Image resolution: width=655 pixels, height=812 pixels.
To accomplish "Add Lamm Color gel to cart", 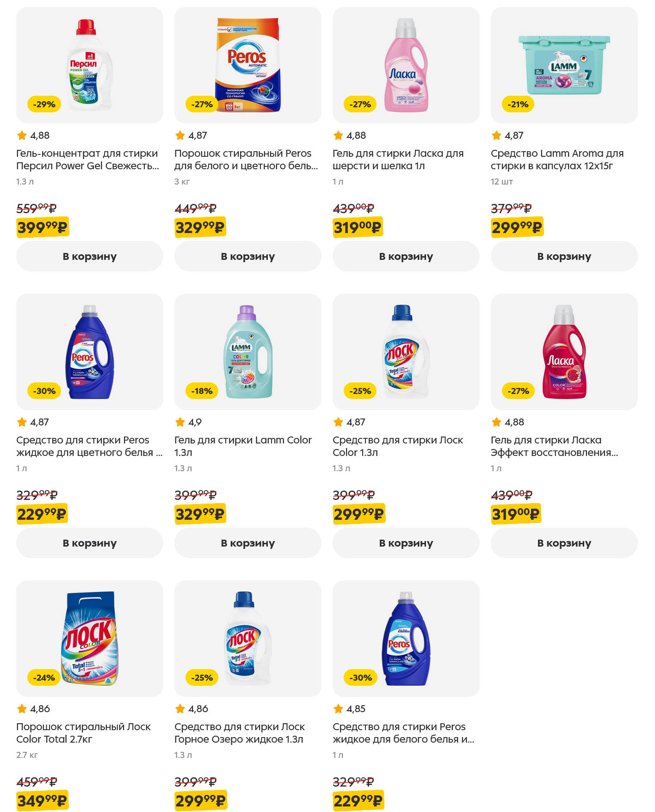I will [x=247, y=543].
